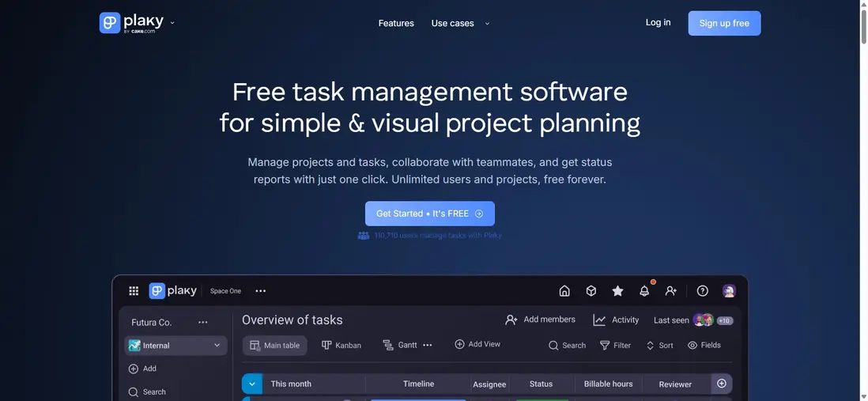This screenshot has width=868, height=401.
Task: Open three-dots menu next to Space One
Action: coord(261,291)
